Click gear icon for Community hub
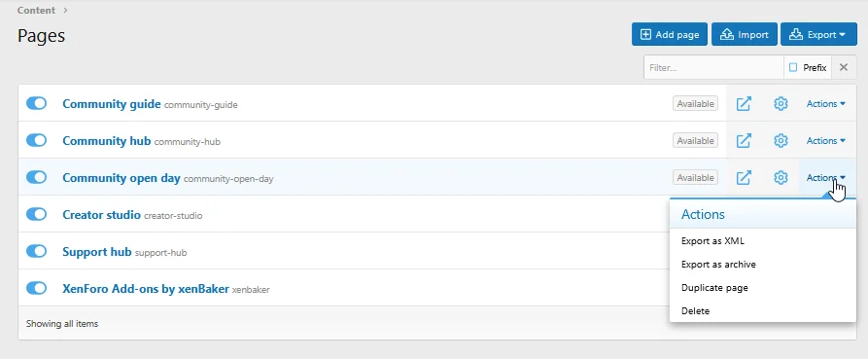868x359 pixels. pyautogui.click(x=781, y=141)
